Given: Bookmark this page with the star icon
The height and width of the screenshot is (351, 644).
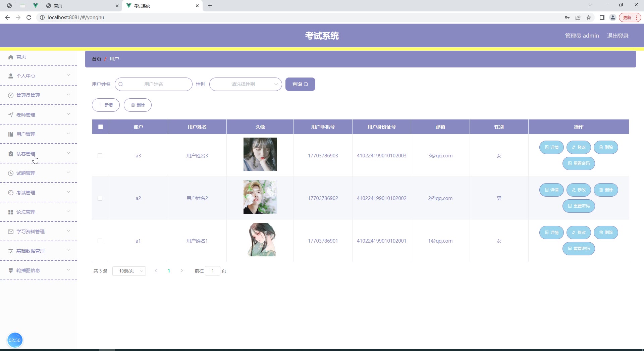Looking at the screenshot, I should click(589, 17).
